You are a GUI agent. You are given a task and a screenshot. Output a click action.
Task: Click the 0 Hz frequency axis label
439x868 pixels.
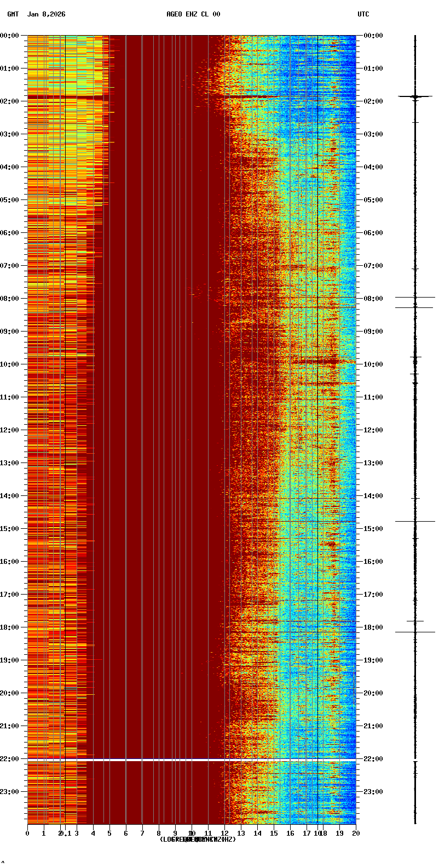coord(27,833)
